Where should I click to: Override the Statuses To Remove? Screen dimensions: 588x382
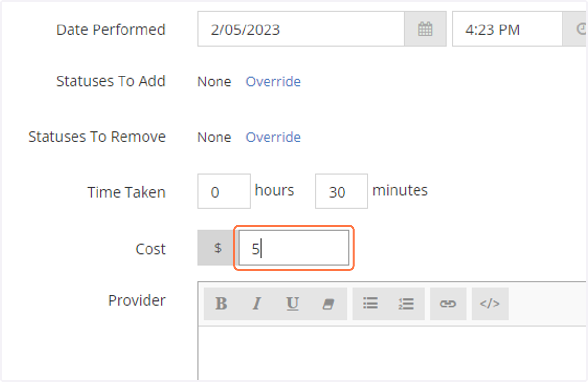(273, 137)
